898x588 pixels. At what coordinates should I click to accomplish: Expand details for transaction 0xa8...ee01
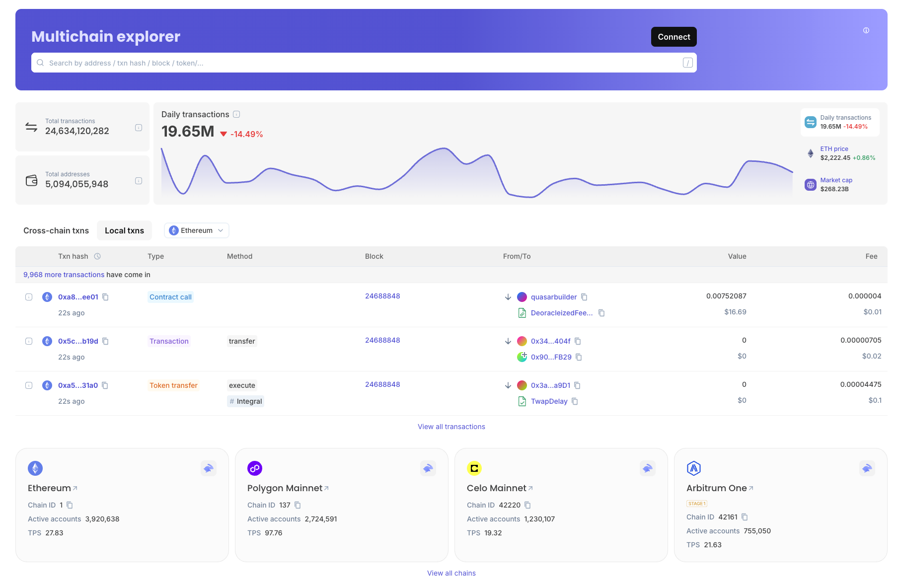click(x=29, y=297)
